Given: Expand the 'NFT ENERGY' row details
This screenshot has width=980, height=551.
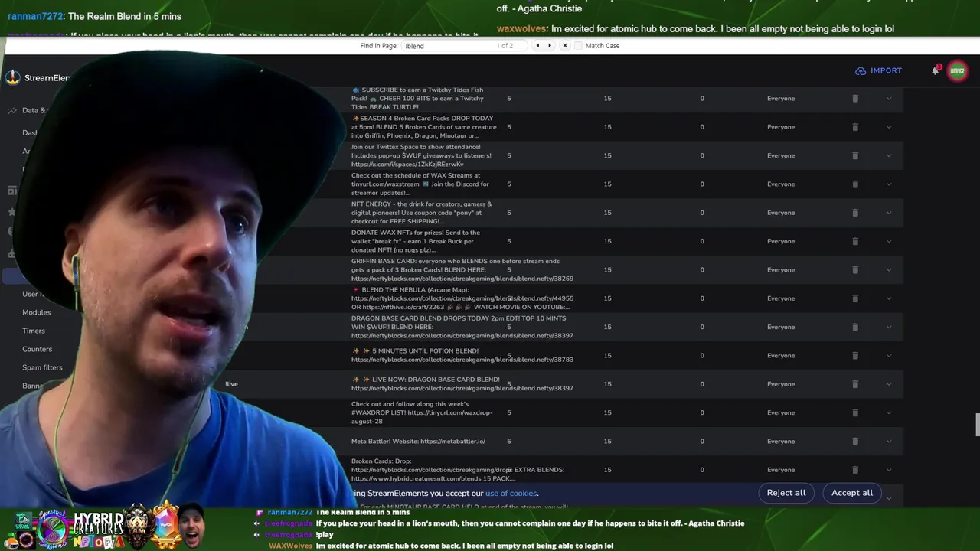Looking at the screenshot, I should click(889, 213).
